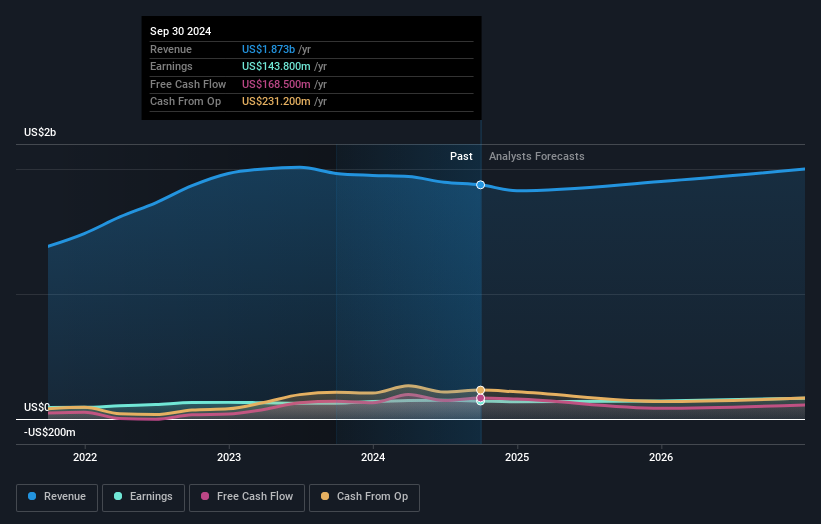Click the US$231.200m cash from op value
The height and width of the screenshot is (524, 821).
click(276, 102)
